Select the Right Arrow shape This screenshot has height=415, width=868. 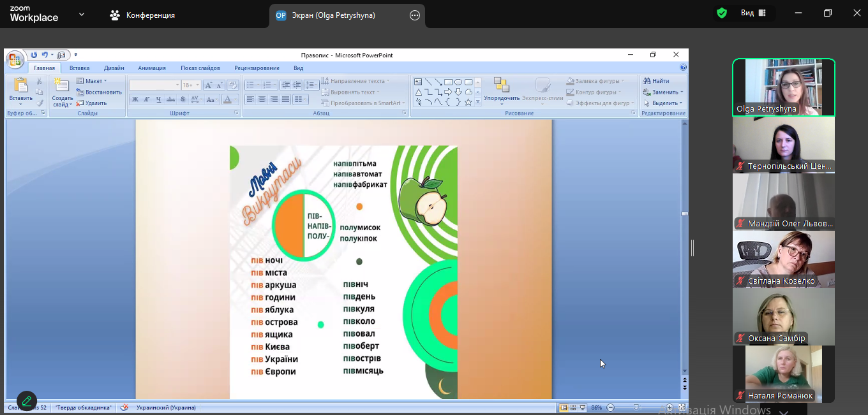(x=448, y=92)
